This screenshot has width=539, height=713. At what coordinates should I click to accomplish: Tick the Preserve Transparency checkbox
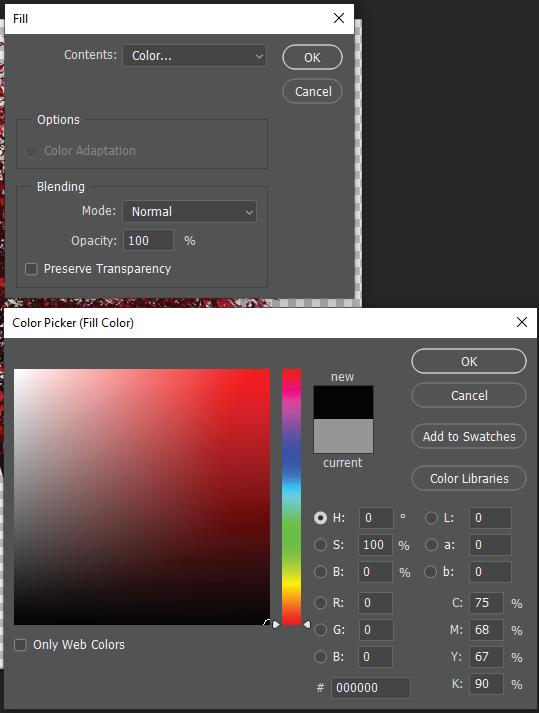(x=31, y=269)
